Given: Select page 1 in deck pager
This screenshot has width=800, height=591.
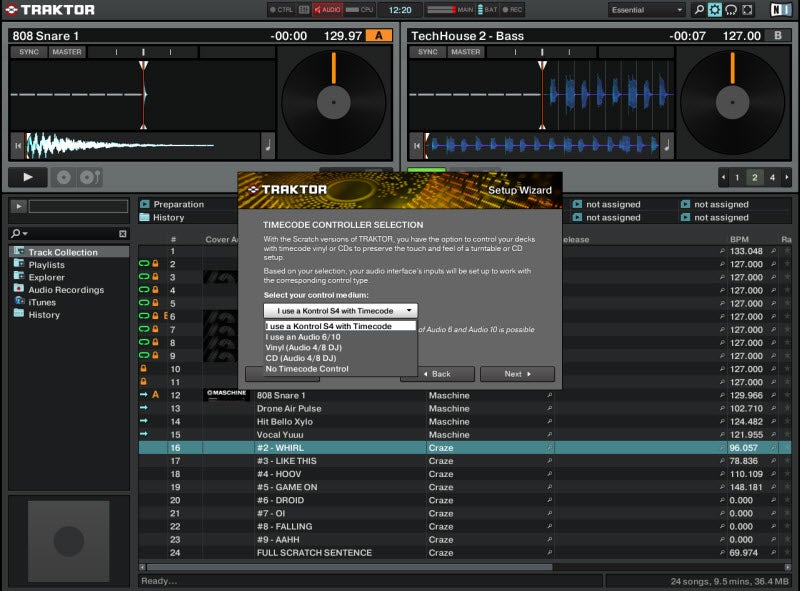Looking at the screenshot, I should click(737, 178).
